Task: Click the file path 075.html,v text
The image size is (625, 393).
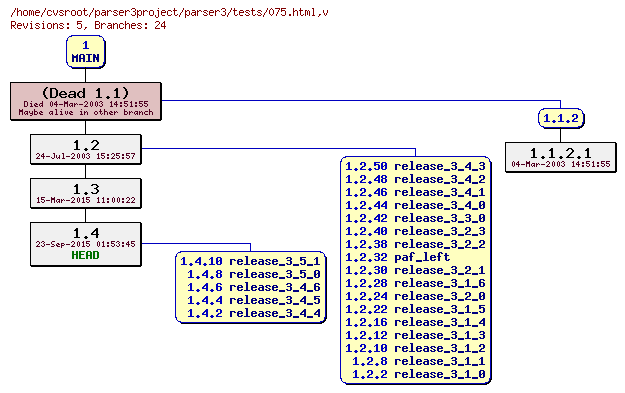Action: coord(169,12)
